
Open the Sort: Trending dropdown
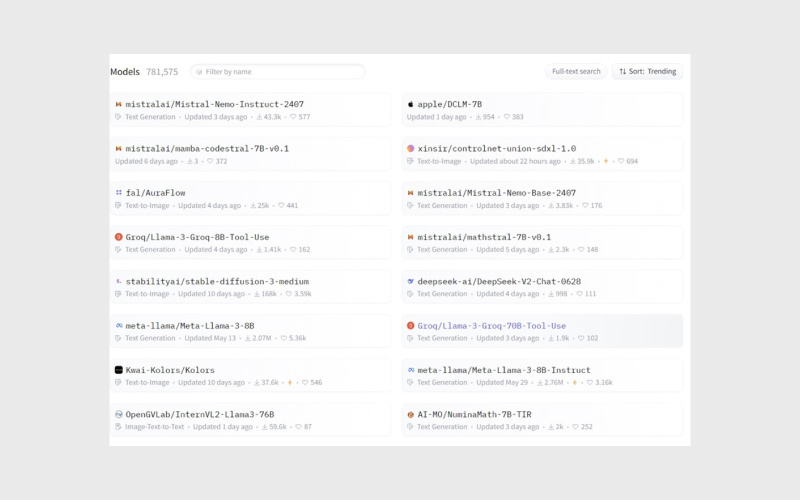[x=647, y=72]
